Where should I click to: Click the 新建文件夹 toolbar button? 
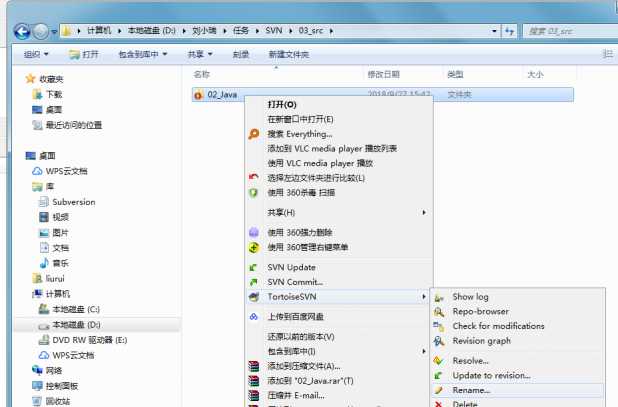[x=289, y=54]
